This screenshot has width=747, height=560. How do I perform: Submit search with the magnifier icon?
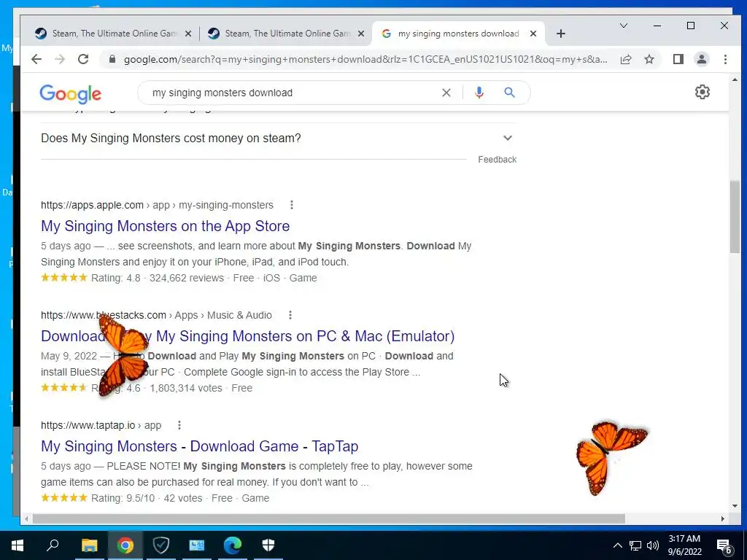[509, 93]
